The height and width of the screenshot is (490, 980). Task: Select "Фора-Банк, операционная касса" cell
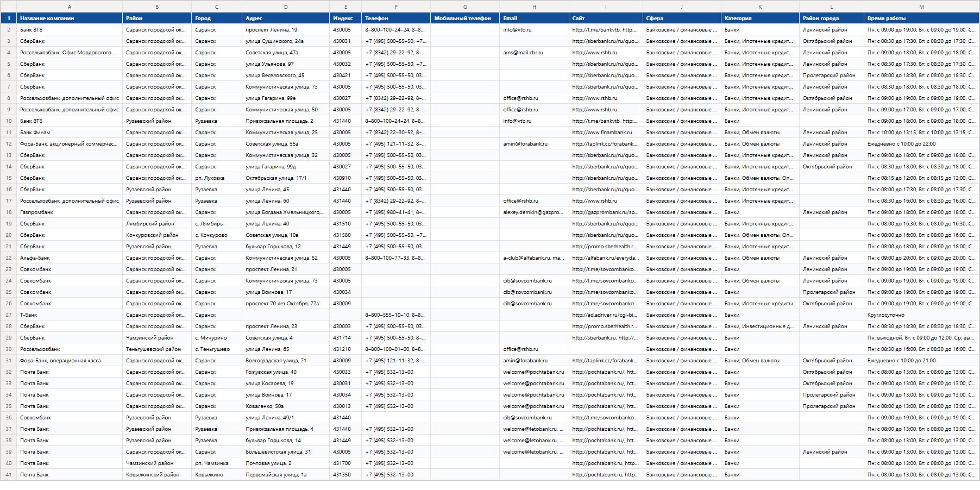(70, 361)
